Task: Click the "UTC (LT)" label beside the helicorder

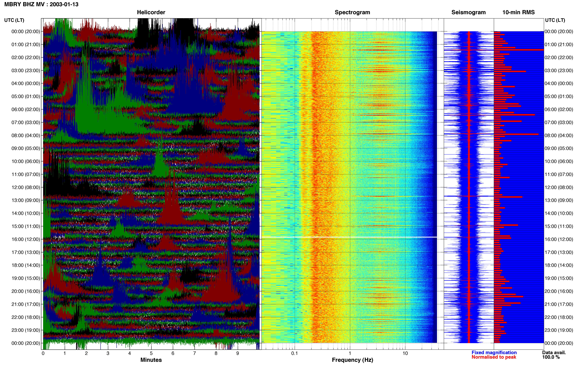Action: click(14, 20)
